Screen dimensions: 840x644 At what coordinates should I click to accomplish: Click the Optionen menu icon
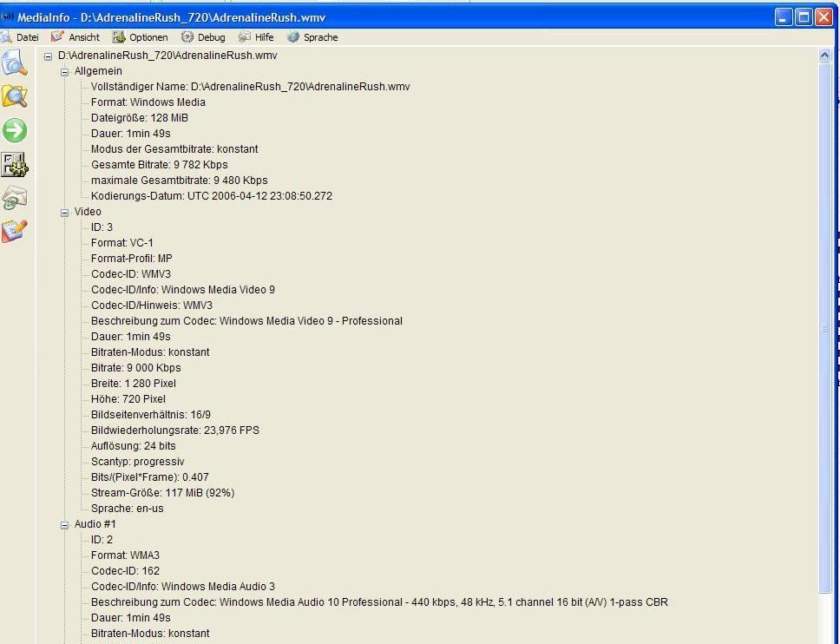click(118, 37)
